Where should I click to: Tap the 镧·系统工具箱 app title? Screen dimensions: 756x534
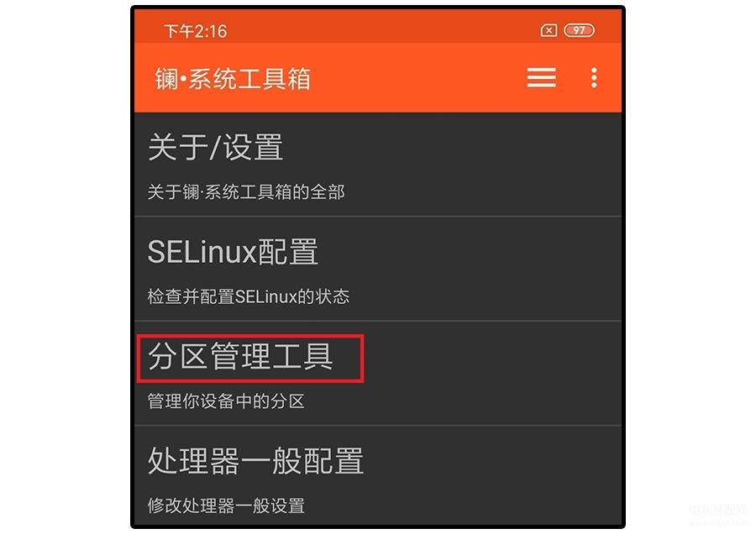(233, 79)
